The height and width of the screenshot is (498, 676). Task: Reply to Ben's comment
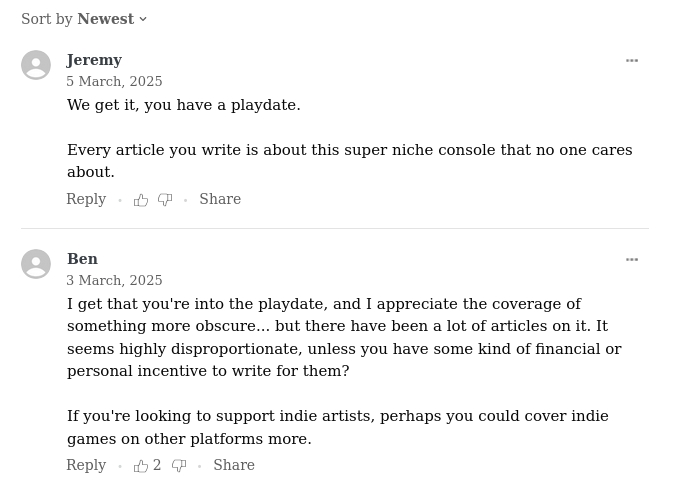coord(86,466)
